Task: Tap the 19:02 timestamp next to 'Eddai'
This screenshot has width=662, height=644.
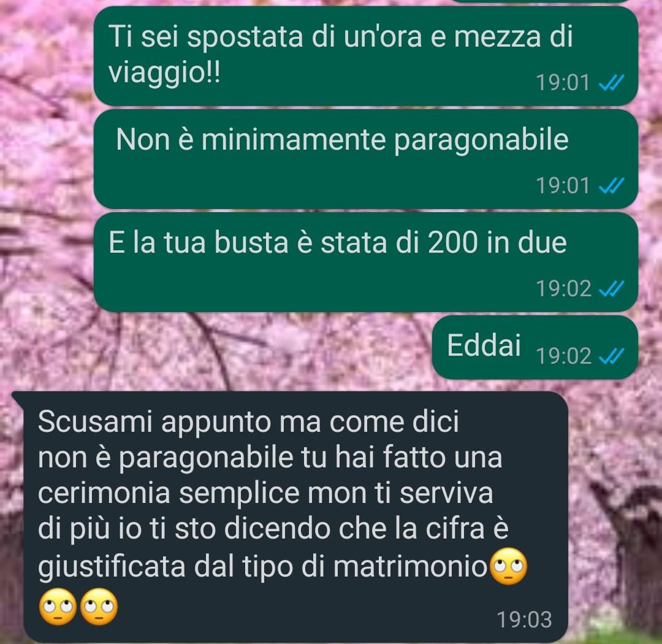Action: coord(564,356)
